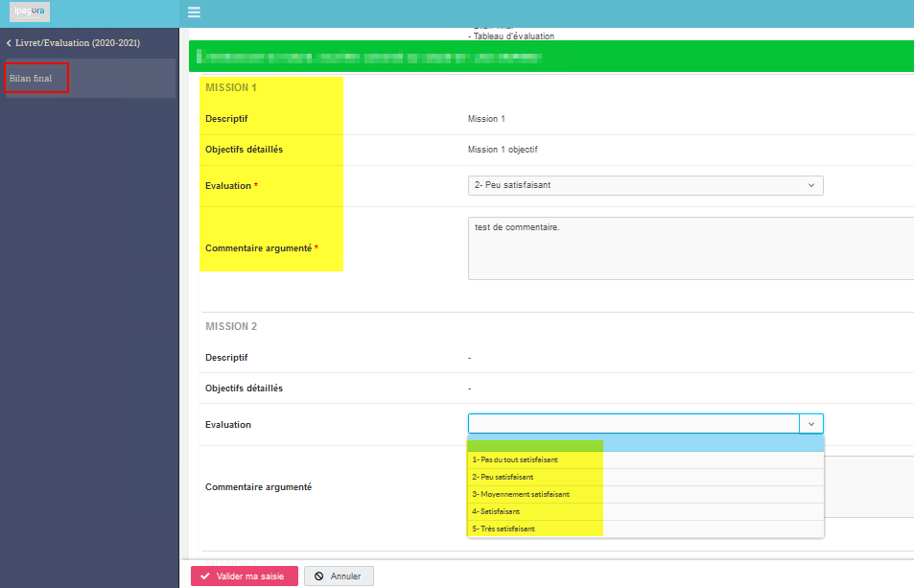The width and height of the screenshot is (914, 588).
Task: Click the MISSION 1 section heading
Action: (x=231, y=87)
